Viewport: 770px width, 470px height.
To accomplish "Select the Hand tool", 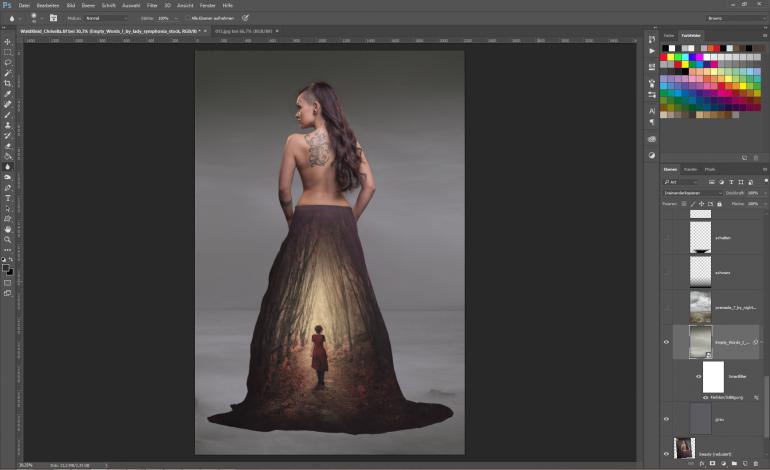I will [x=7, y=229].
